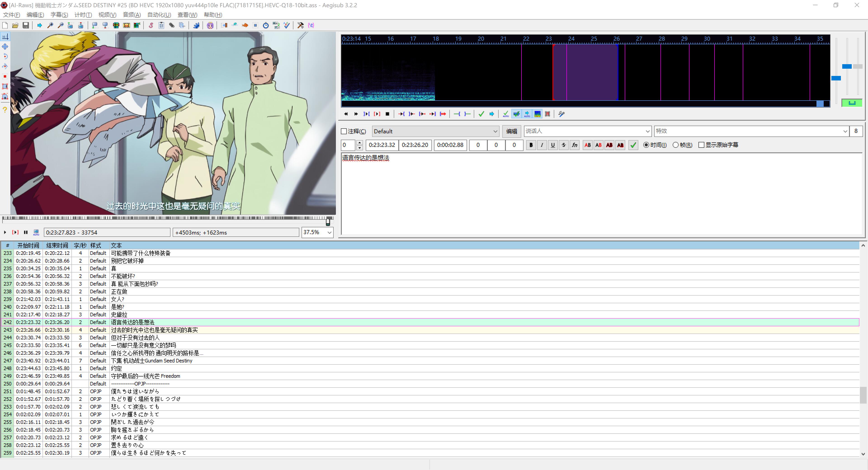
Task: Open the Spell Checker toolbar icon
Action: click(x=287, y=25)
